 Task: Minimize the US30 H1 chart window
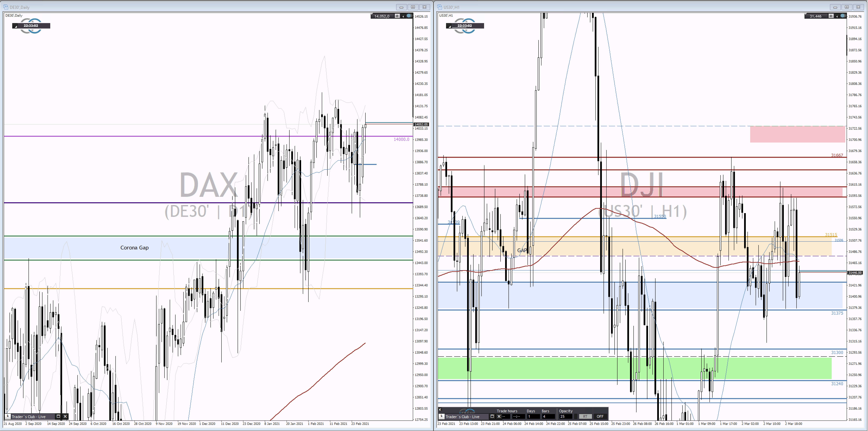click(835, 7)
